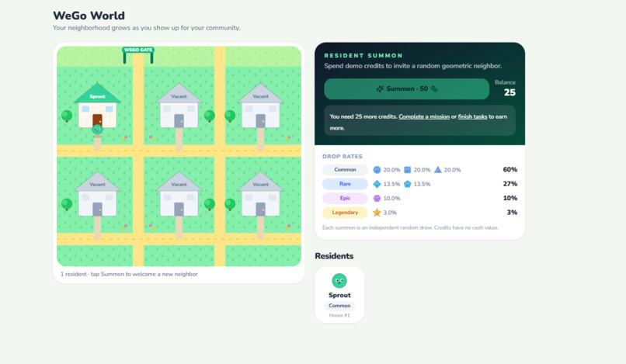Click the Epic rarity badge
Screen dimensions: 626x364
tap(345, 199)
